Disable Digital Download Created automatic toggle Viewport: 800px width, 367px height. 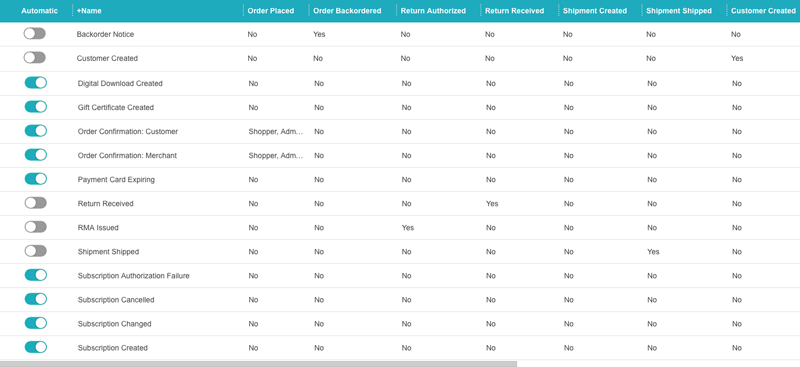(x=36, y=83)
